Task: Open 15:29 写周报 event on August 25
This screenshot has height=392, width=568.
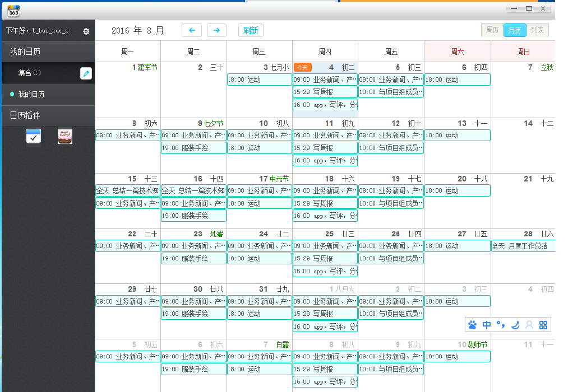Action: tap(325, 259)
